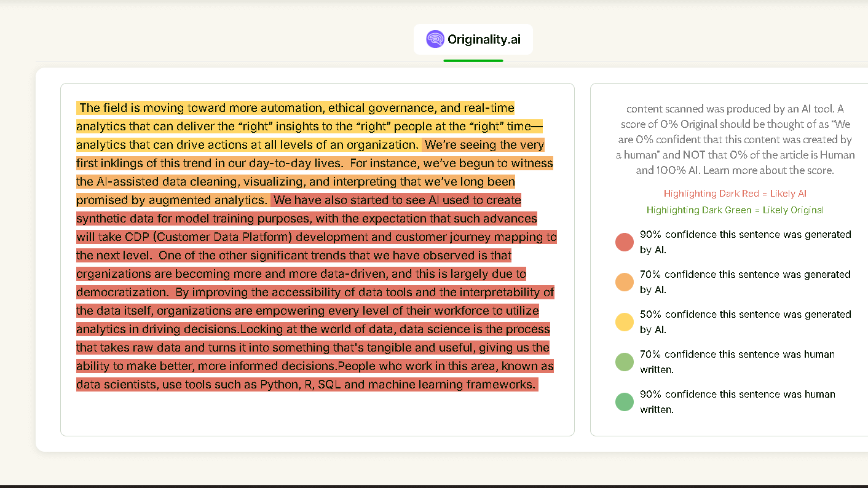Select the red 90% AI confidence dot
868x488 pixels.
point(624,242)
